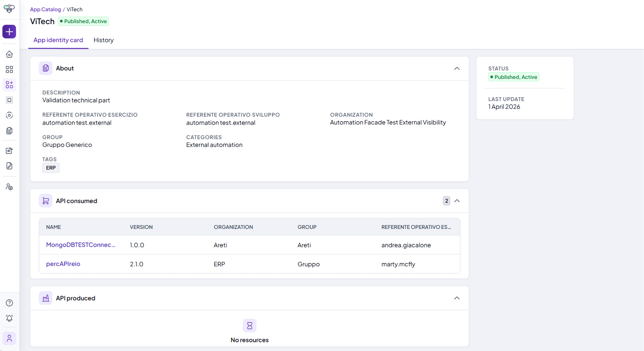This screenshot has width=644, height=351.
Task: Click the About section document icon
Action: click(x=45, y=68)
